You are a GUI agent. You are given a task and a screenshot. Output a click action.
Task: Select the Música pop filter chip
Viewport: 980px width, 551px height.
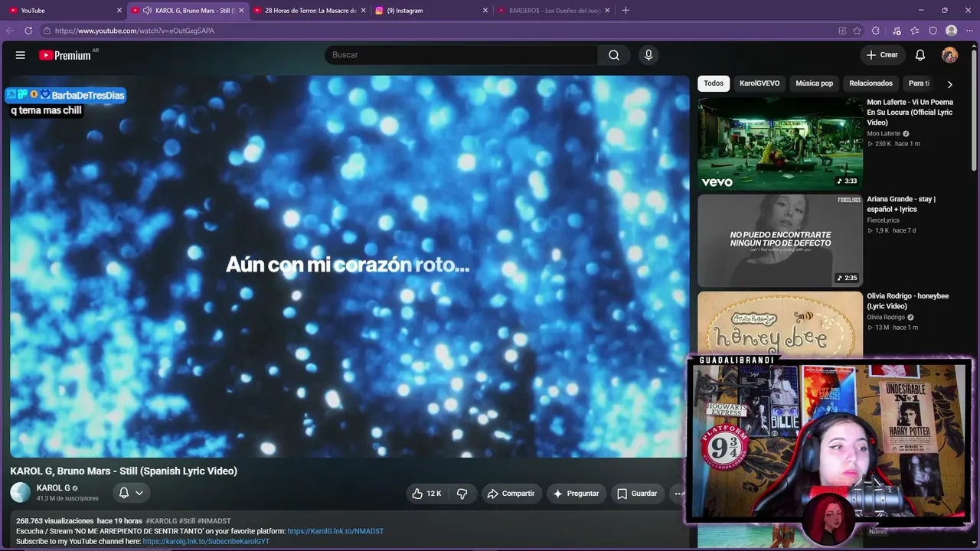click(814, 83)
